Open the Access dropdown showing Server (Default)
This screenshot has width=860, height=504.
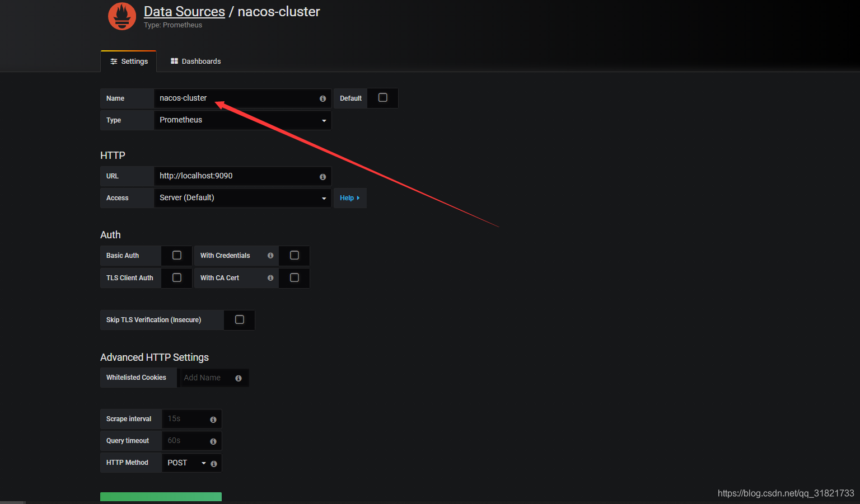[x=242, y=198]
